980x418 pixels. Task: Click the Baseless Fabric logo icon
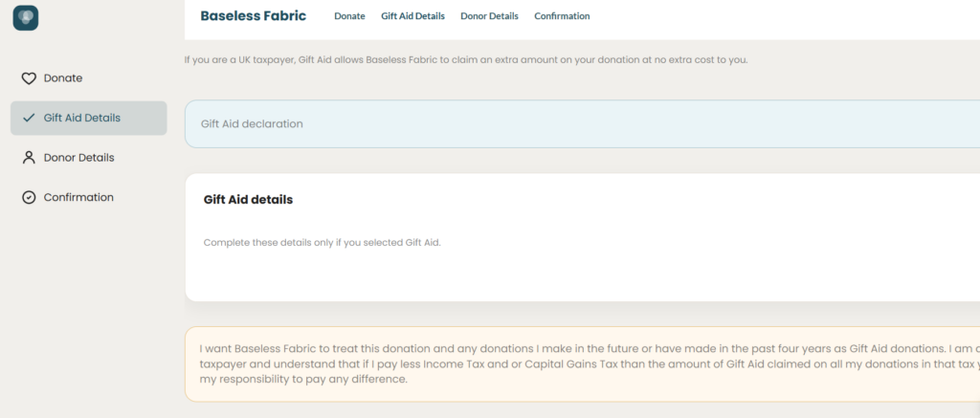pos(26,17)
